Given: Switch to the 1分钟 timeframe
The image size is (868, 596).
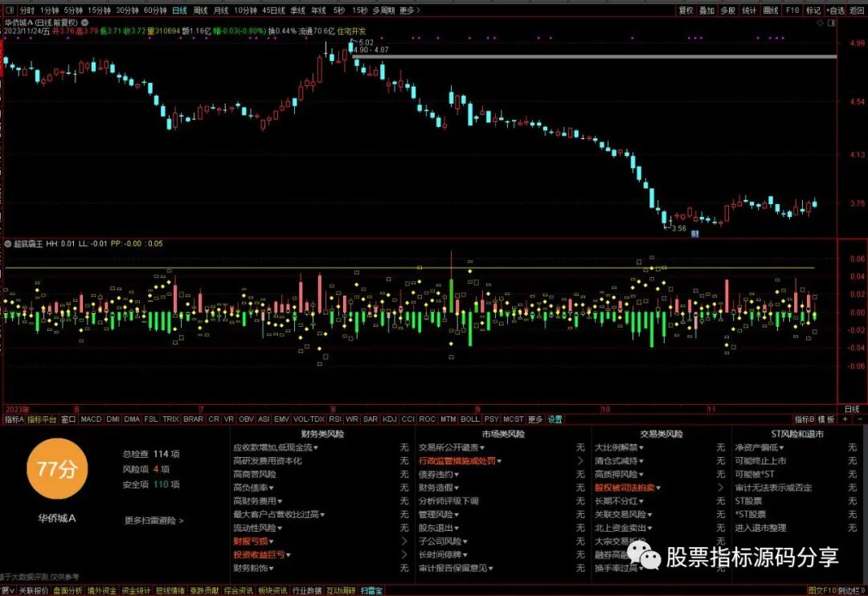Looking at the screenshot, I should pyautogui.click(x=49, y=10).
